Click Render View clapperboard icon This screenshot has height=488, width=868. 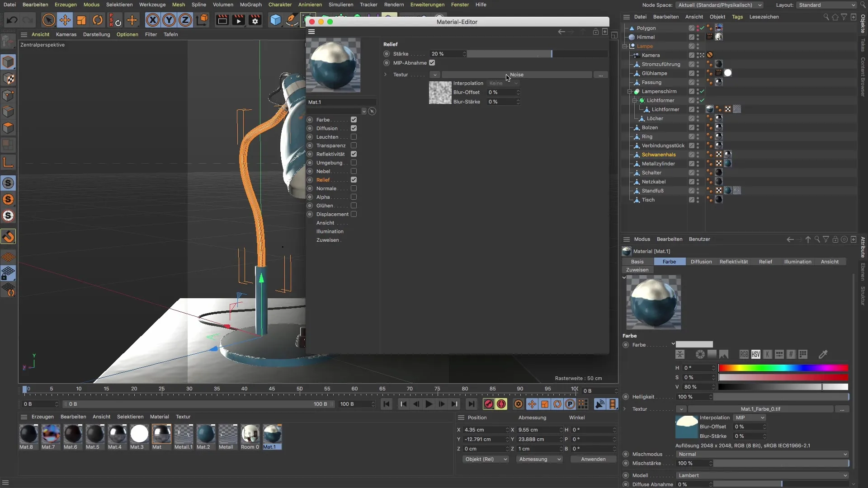pos(222,20)
